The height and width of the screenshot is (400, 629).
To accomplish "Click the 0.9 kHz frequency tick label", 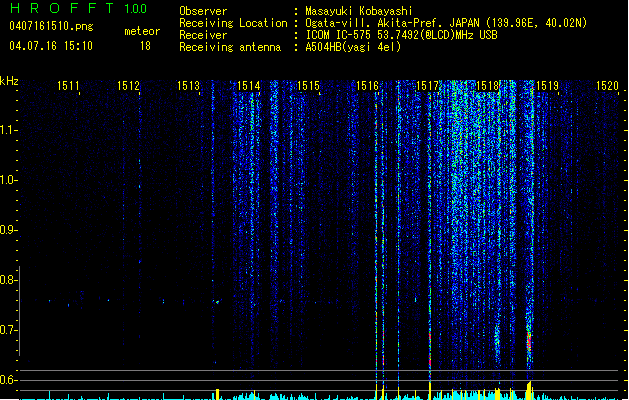I will point(7,230).
